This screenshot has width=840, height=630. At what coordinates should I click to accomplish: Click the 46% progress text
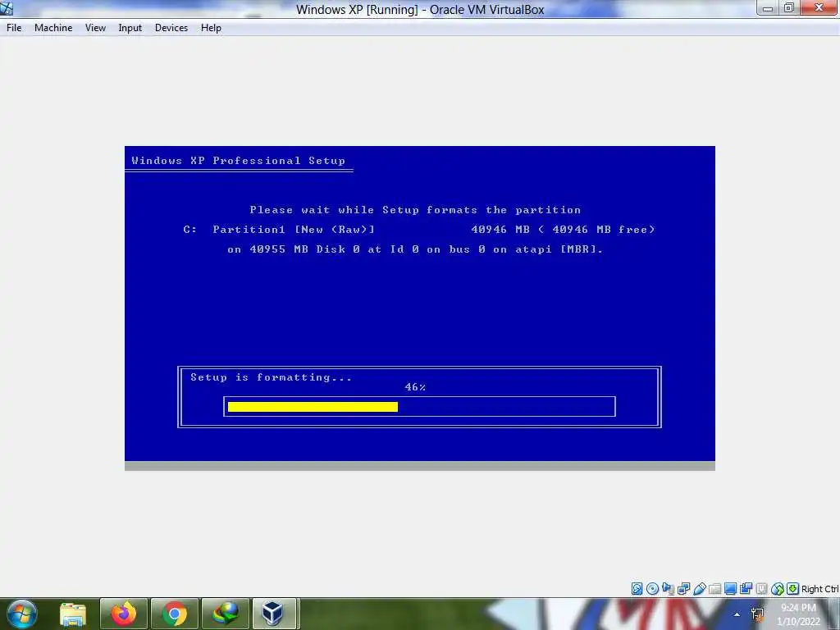pos(415,387)
